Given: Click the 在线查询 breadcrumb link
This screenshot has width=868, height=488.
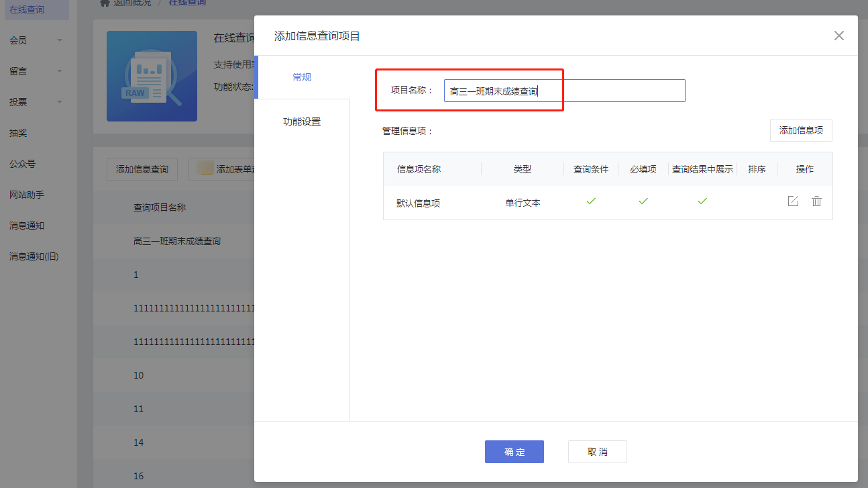Looking at the screenshot, I should 187,3.
